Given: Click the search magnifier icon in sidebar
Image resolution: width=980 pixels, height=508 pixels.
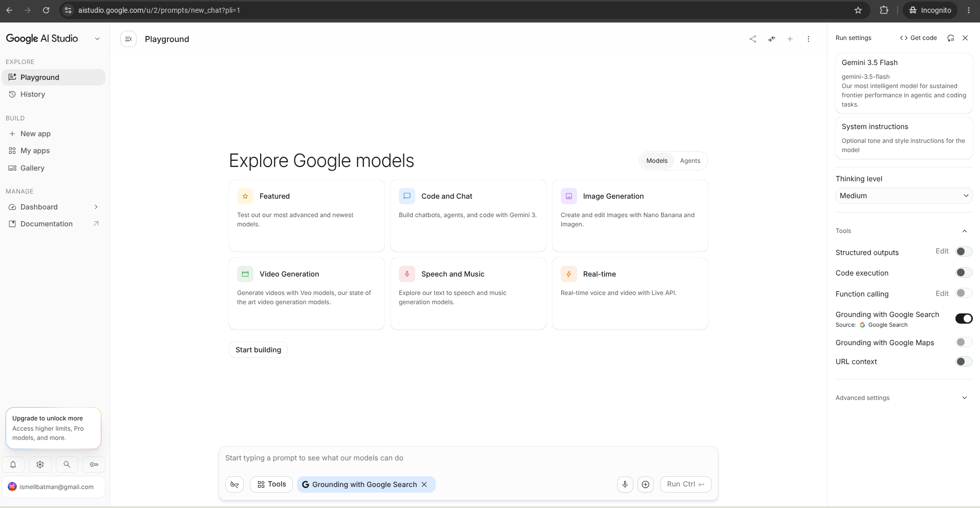Looking at the screenshot, I should click(x=67, y=464).
